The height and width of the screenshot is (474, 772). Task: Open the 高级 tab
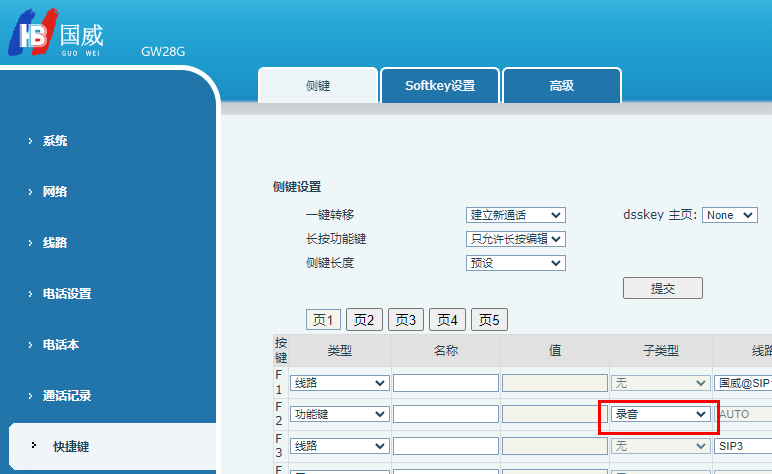562,86
